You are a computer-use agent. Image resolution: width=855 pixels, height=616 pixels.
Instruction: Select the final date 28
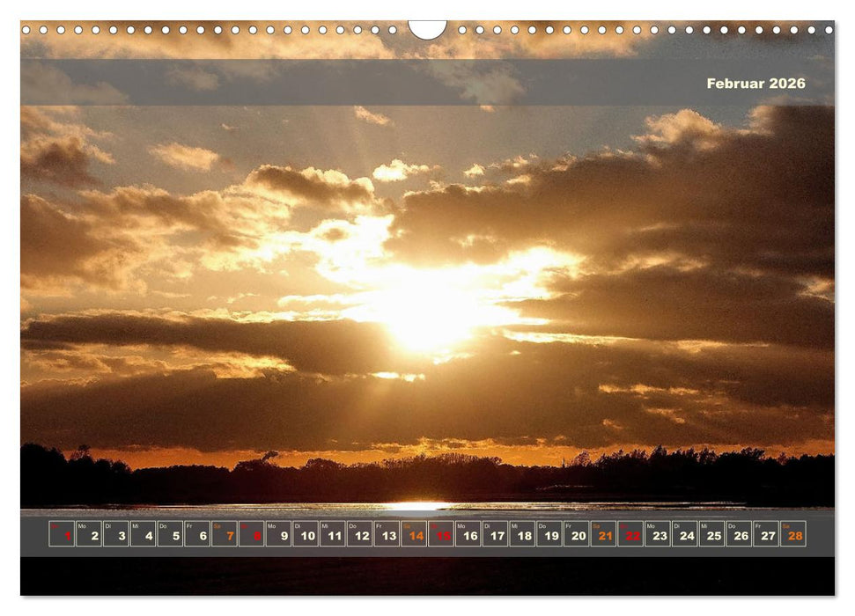pos(795,533)
